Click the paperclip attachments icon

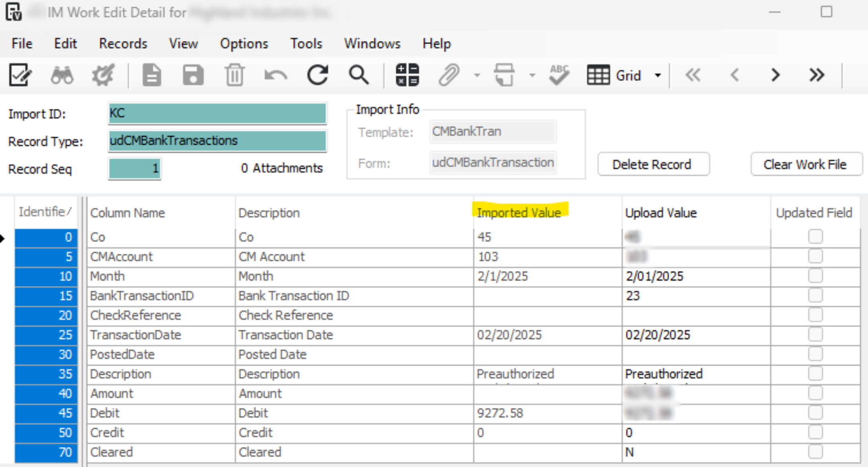tap(448, 75)
